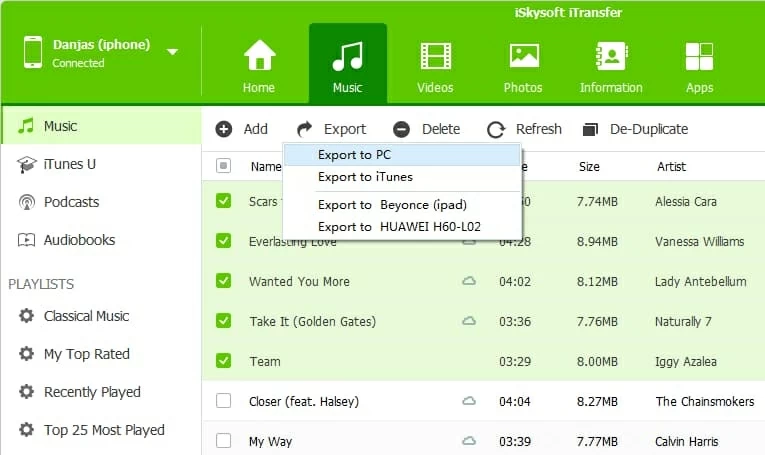Toggle the select-all header checkbox
This screenshot has height=455, width=765.
[x=224, y=166]
